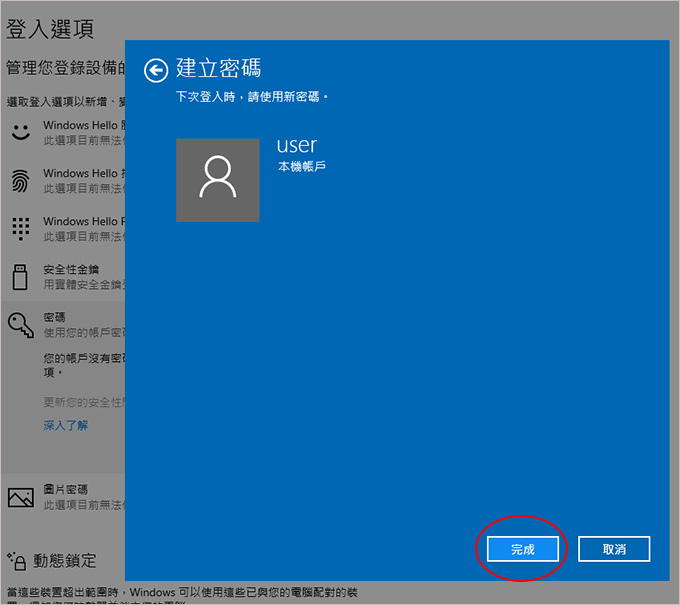Select the 安全性金鑰 USB key icon
The image size is (680, 605).
point(20,277)
